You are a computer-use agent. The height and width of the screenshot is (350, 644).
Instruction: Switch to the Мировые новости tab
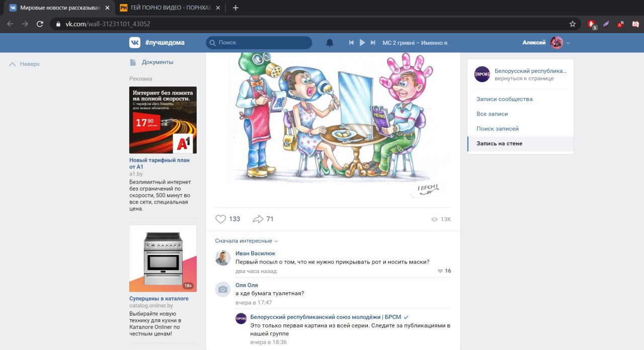coord(59,8)
